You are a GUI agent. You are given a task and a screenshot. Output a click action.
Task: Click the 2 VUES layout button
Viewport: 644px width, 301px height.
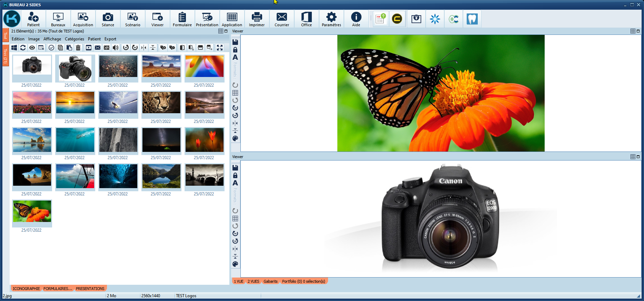253,281
